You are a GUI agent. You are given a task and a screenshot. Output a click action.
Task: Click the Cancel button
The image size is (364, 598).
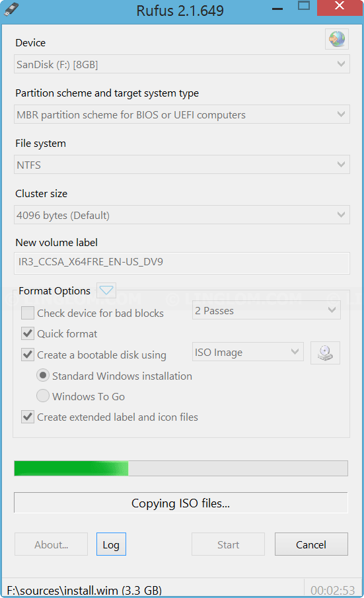point(311,544)
